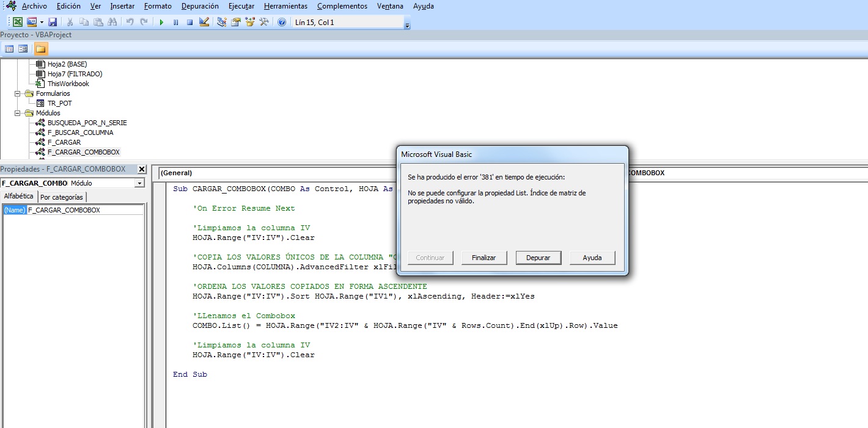Click the Copy icon in toolbar
868x428 pixels.
(x=84, y=22)
